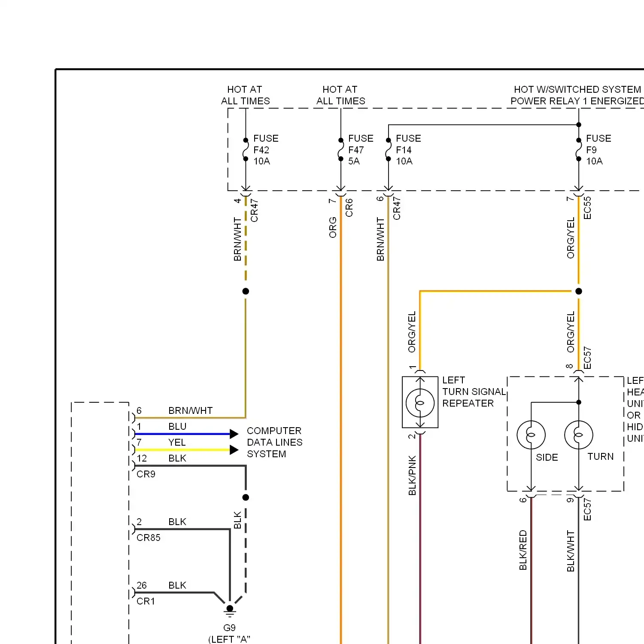Image resolution: width=644 pixels, height=644 pixels.
Task: Click the EC55 connector label
Action: point(587,208)
